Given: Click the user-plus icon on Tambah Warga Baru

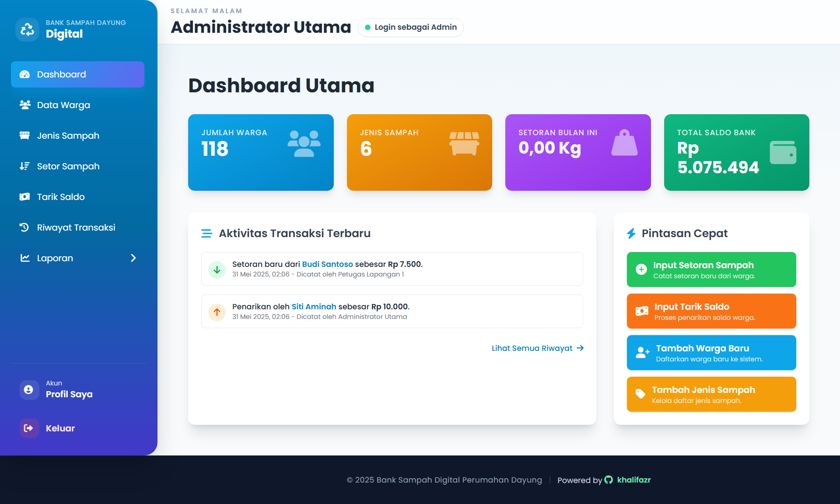Looking at the screenshot, I should (x=642, y=353).
